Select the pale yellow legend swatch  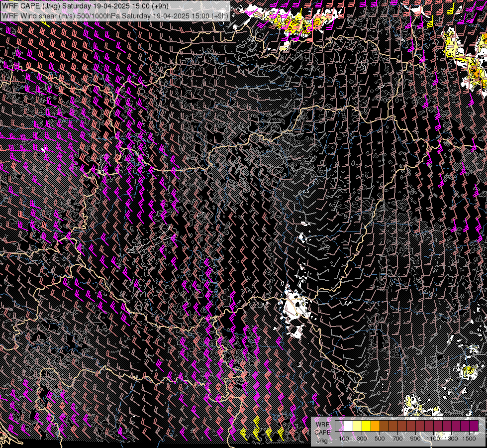pos(358,426)
